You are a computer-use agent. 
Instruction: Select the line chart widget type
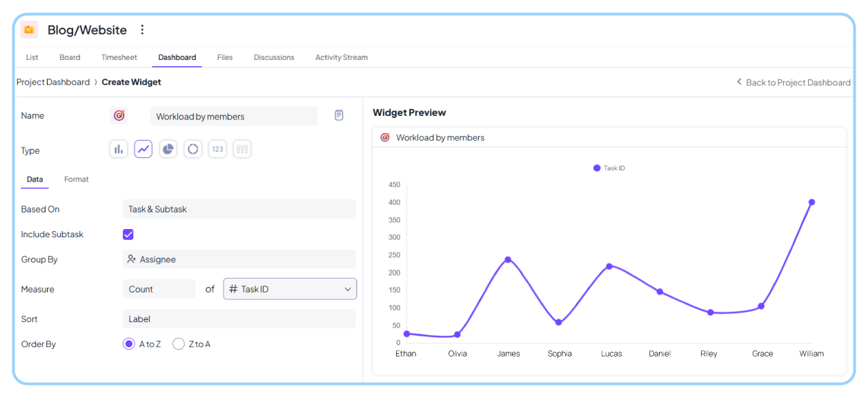pos(144,149)
